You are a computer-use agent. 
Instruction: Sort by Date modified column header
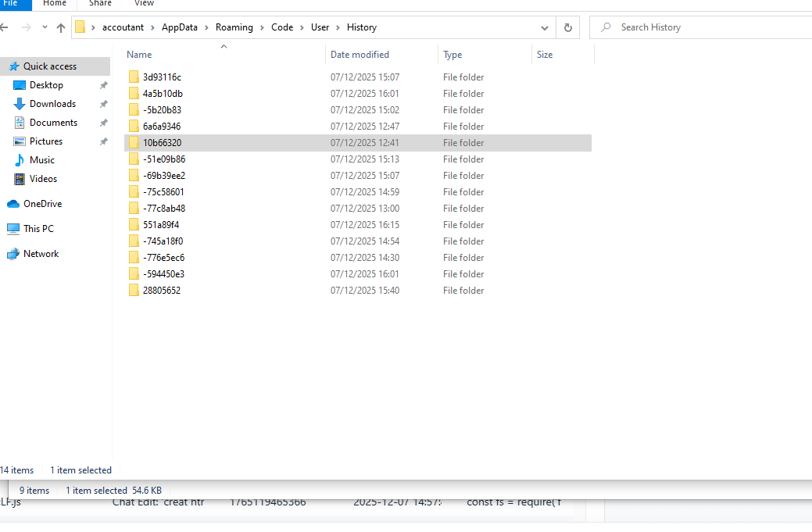click(x=359, y=55)
